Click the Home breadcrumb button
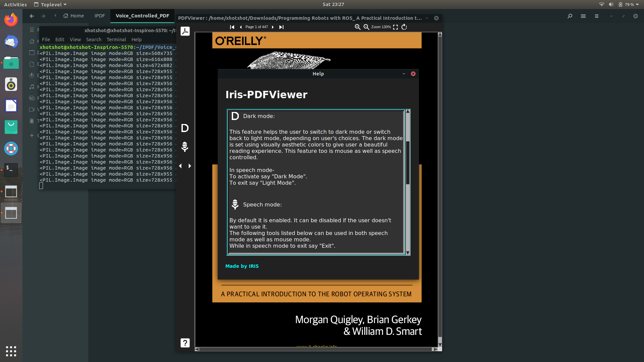The image size is (644, 362). point(74,16)
